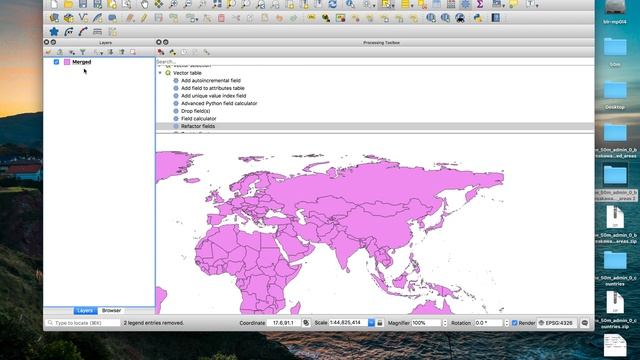Adjust the Magnifier spinner arrows

tap(445, 323)
